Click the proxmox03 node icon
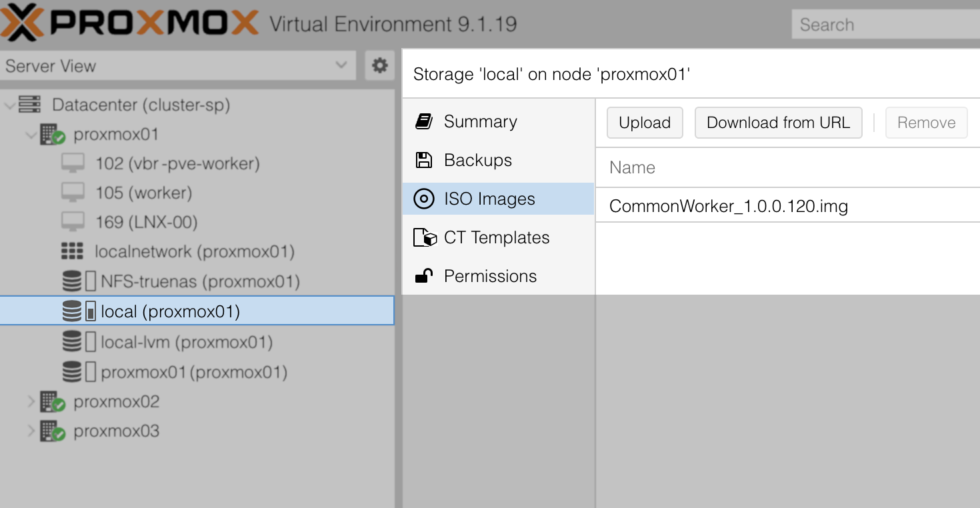 point(52,431)
